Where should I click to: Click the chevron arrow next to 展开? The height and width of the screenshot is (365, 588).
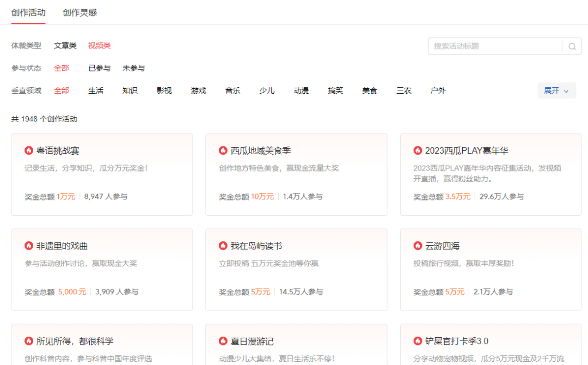click(566, 91)
